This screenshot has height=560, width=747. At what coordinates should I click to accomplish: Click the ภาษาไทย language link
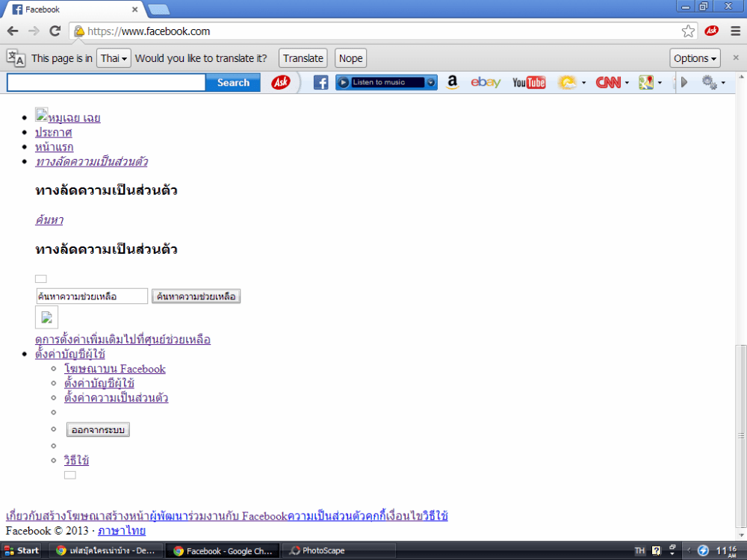coord(122,530)
